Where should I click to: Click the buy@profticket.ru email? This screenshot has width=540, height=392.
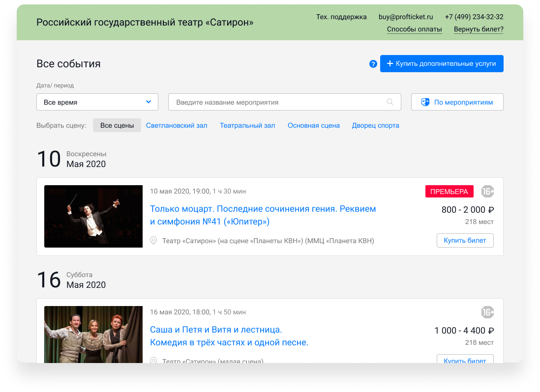tap(406, 17)
